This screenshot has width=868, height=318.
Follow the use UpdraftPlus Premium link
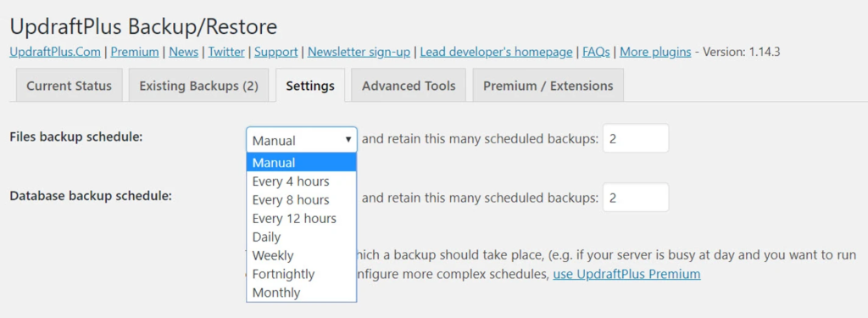(x=626, y=274)
